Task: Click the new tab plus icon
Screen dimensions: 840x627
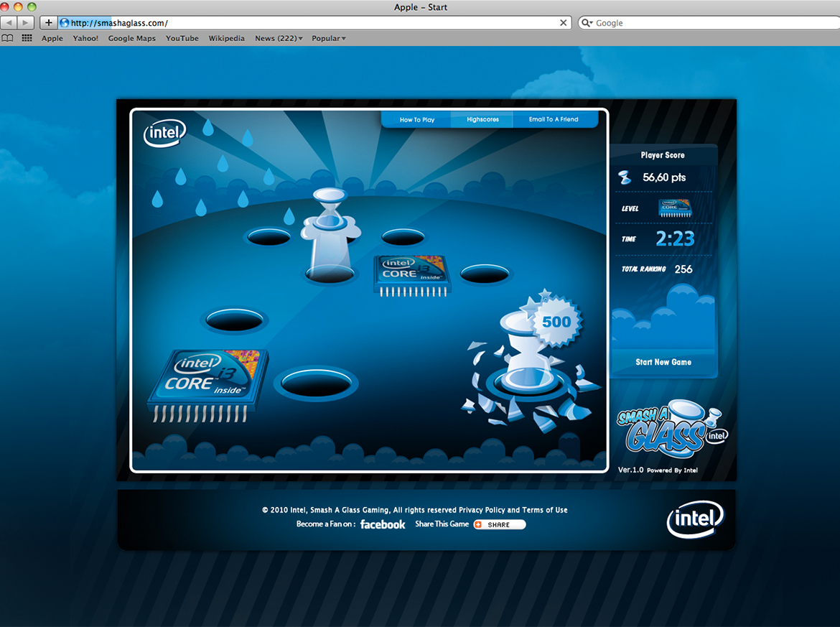Action: point(48,22)
